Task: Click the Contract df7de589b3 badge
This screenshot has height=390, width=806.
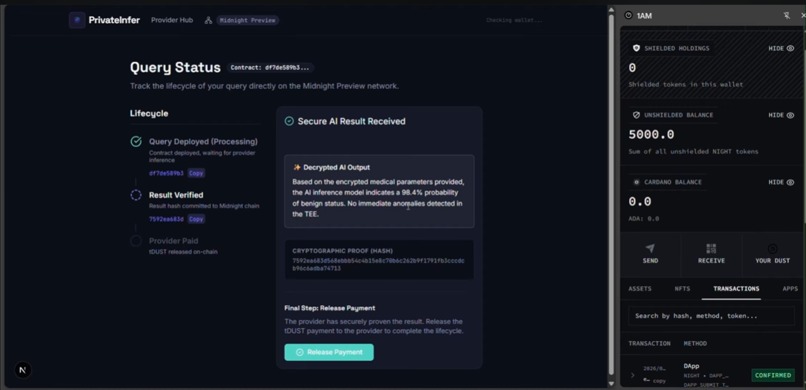Action: pyautogui.click(x=270, y=68)
